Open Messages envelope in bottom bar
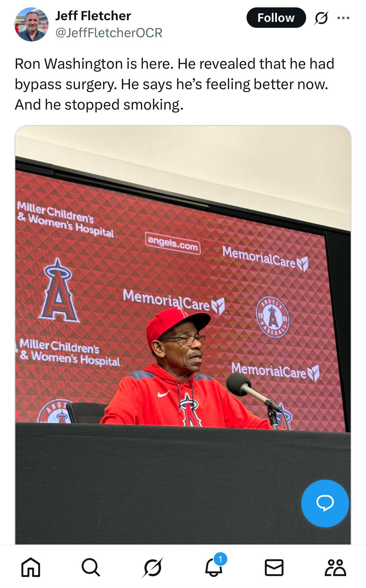This screenshot has width=366, height=588. click(x=274, y=568)
